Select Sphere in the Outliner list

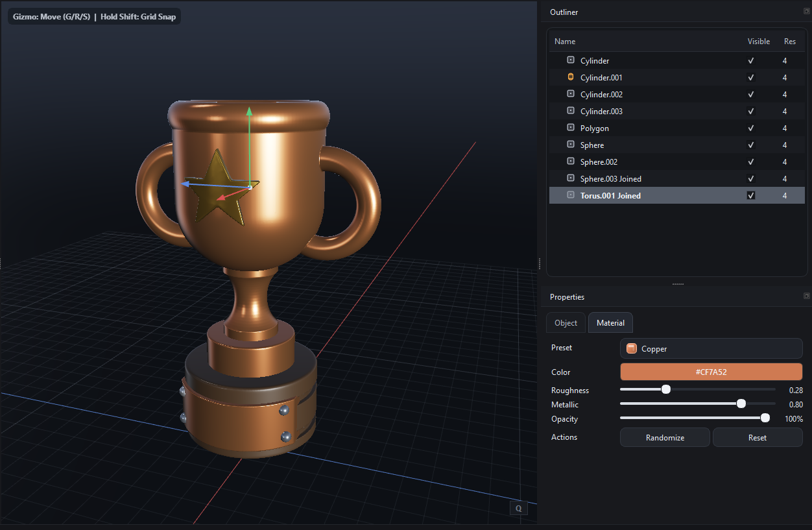(x=592, y=145)
